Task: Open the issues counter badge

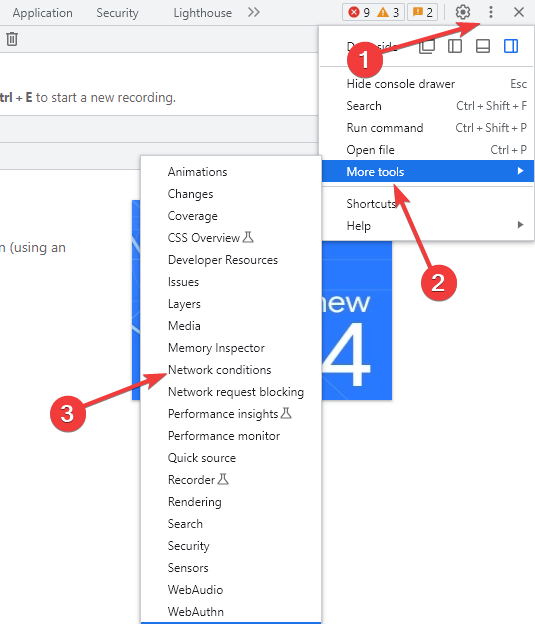Action: point(423,12)
